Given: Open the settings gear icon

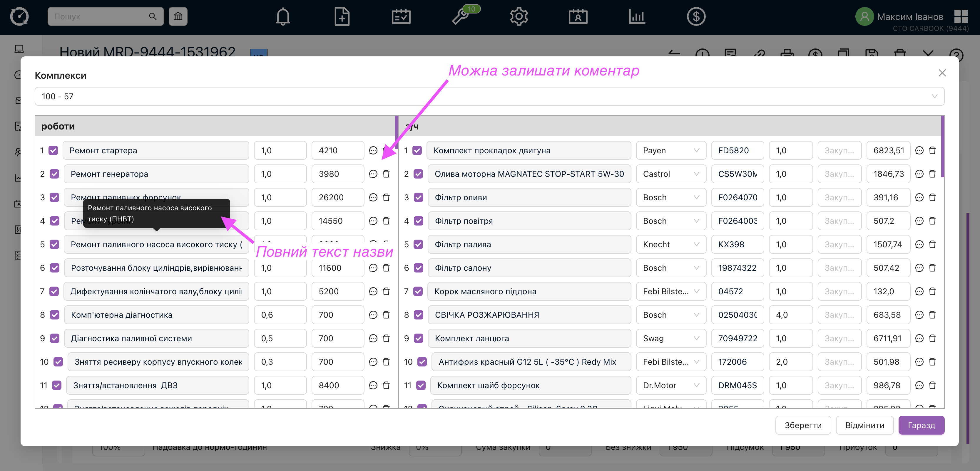Looking at the screenshot, I should (519, 17).
